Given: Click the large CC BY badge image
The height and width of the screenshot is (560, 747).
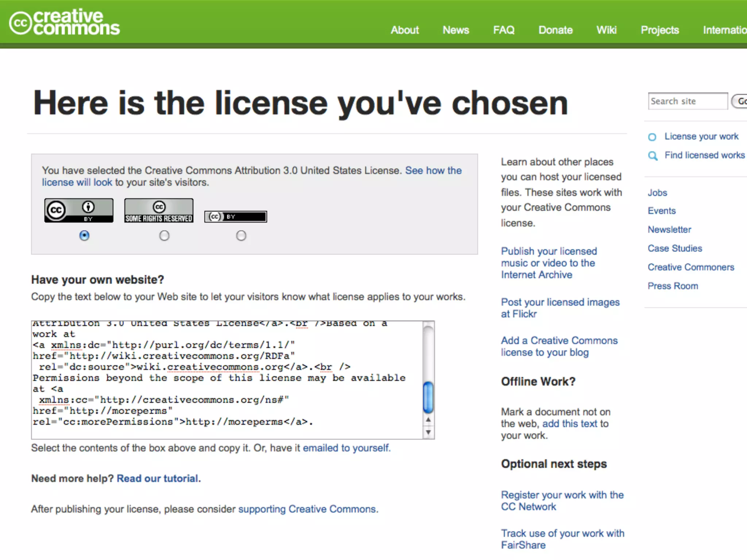Looking at the screenshot, I should (x=79, y=210).
